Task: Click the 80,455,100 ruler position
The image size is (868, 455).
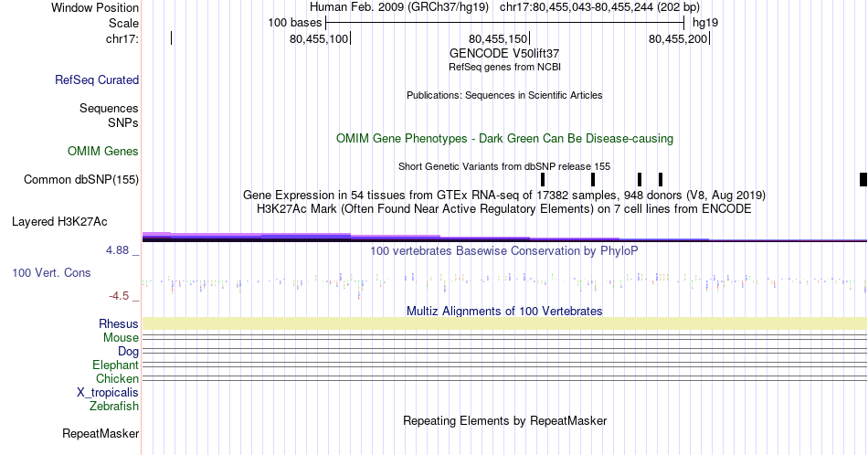Action: (x=320, y=38)
